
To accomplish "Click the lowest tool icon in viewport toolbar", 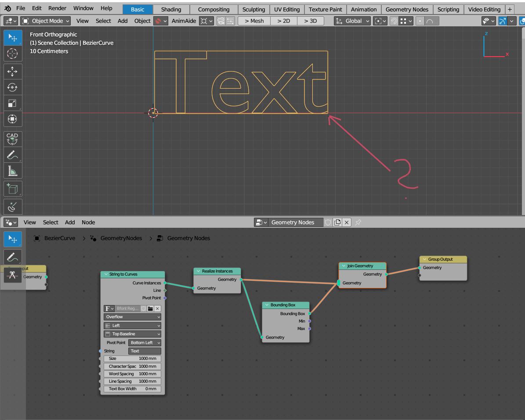I will 13,207.
